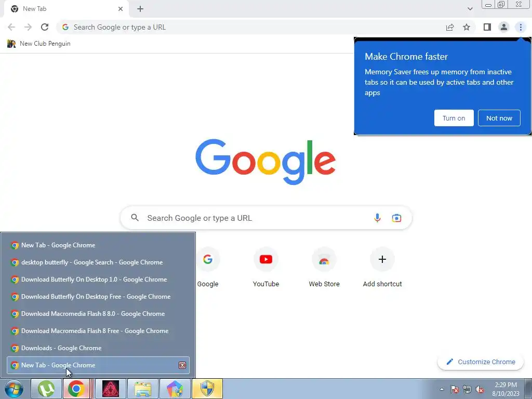Open the Windows Start menu
The width and height of the screenshot is (532, 399).
14,389
